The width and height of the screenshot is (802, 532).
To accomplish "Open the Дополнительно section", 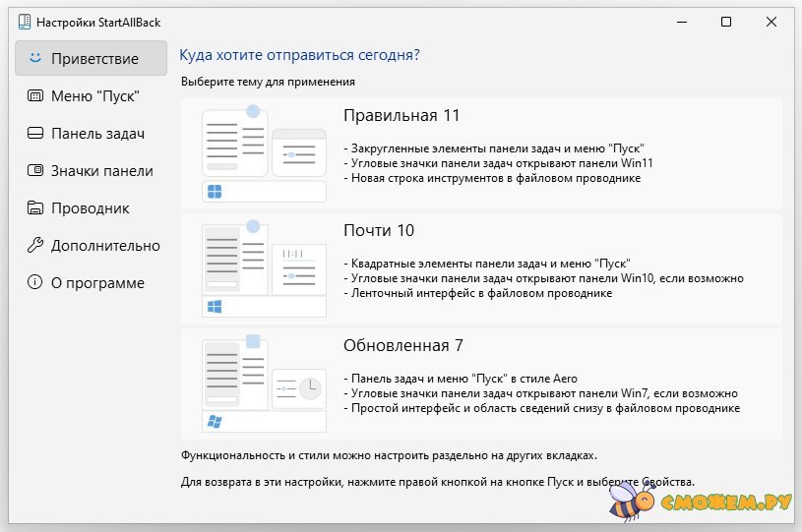I will [105, 245].
